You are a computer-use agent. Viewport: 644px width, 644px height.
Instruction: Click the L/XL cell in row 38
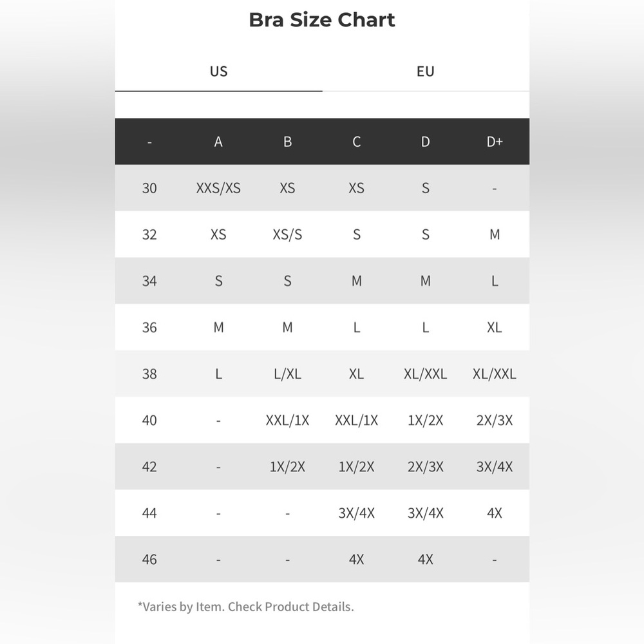287,374
